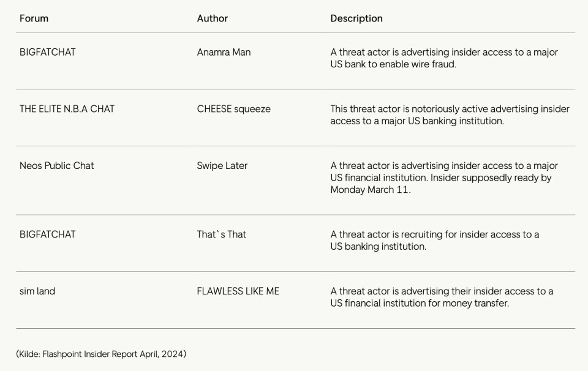Select the sim land forum cell
The height and width of the screenshot is (371, 588).
(37, 291)
